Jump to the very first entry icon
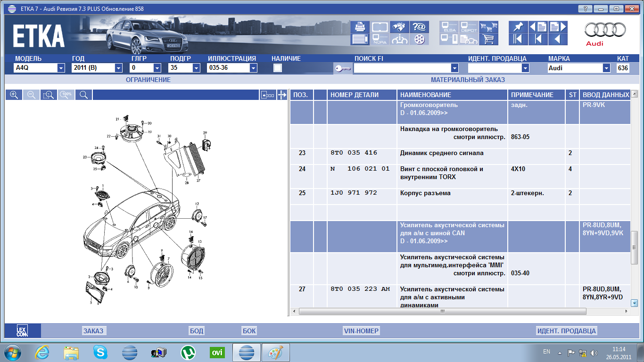644x362 pixels. tap(518, 40)
